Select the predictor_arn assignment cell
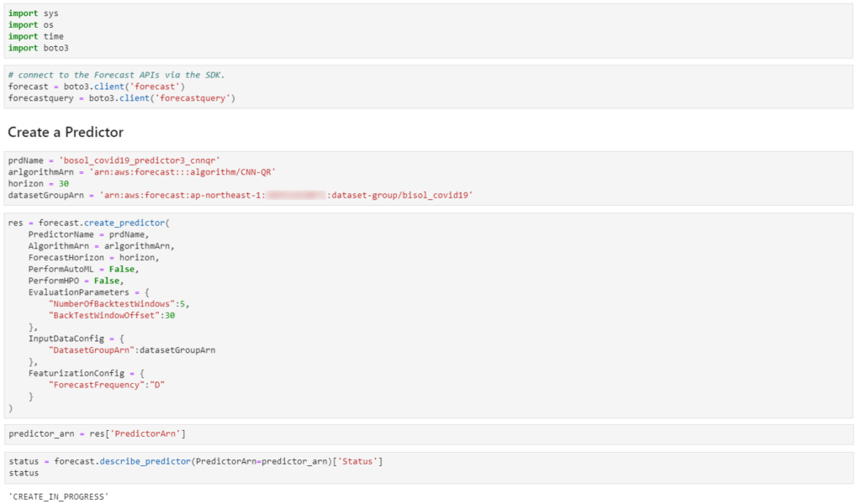This screenshot has height=504, width=861. point(97,433)
